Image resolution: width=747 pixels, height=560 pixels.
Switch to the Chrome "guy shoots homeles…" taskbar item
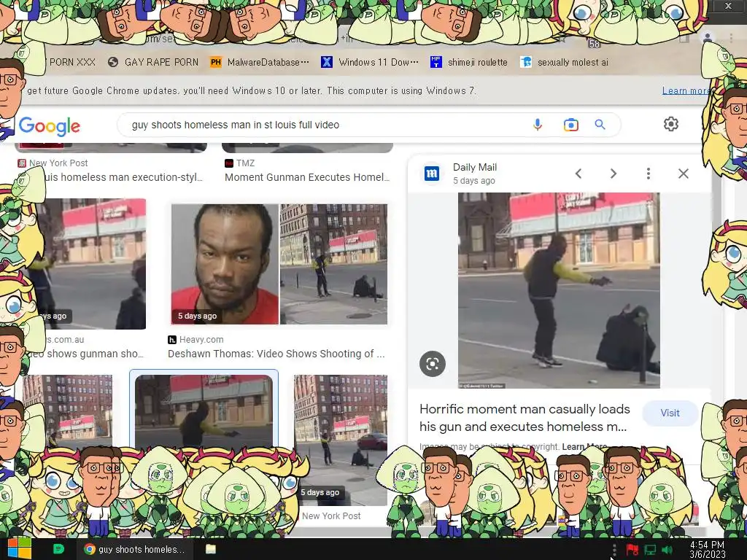[x=135, y=549]
